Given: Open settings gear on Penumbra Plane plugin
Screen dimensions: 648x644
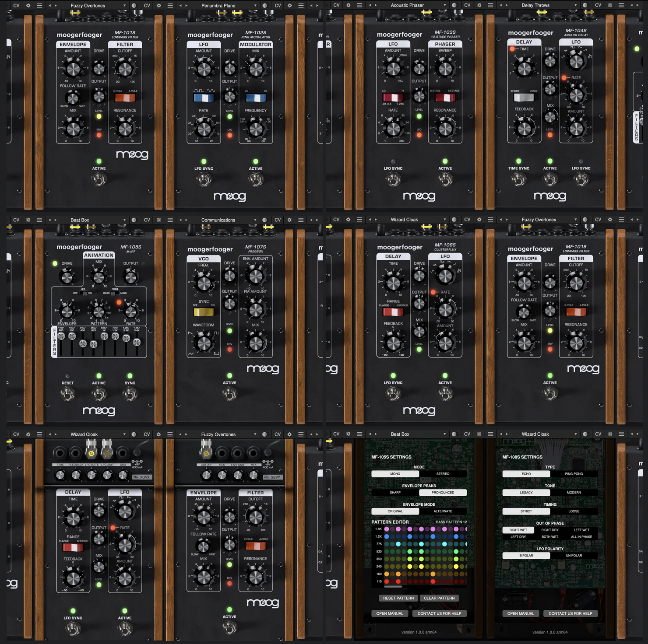Looking at the screenshot, I should [158, 6].
